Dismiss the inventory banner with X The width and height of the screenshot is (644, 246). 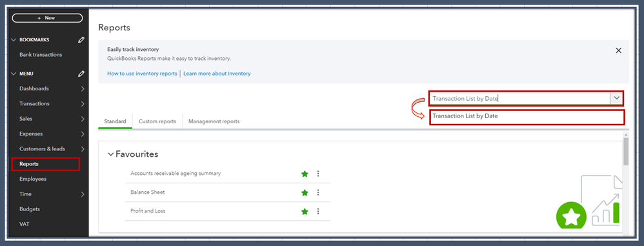[619, 50]
